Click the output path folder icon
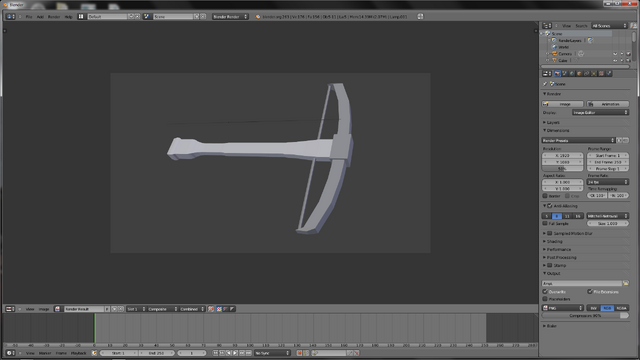Viewport: 640px width, 360px height. tap(626, 283)
